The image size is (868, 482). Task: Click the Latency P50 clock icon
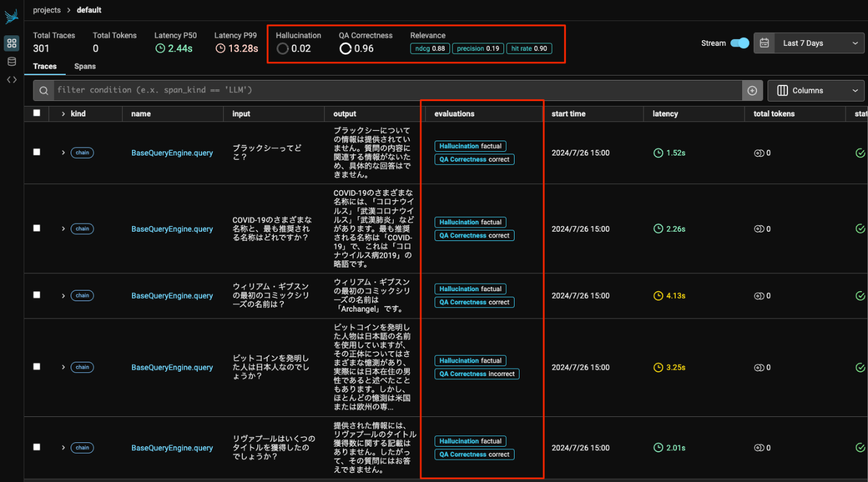click(x=160, y=48)
